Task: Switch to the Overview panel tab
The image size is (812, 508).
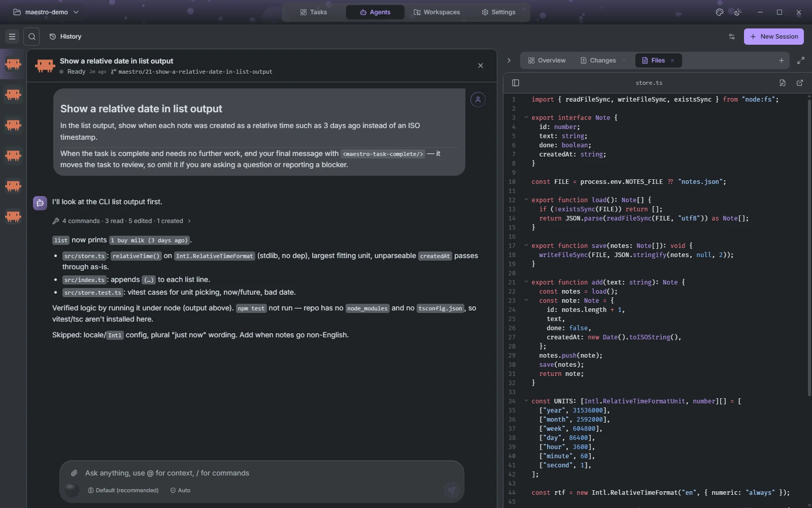Action: 547,60
